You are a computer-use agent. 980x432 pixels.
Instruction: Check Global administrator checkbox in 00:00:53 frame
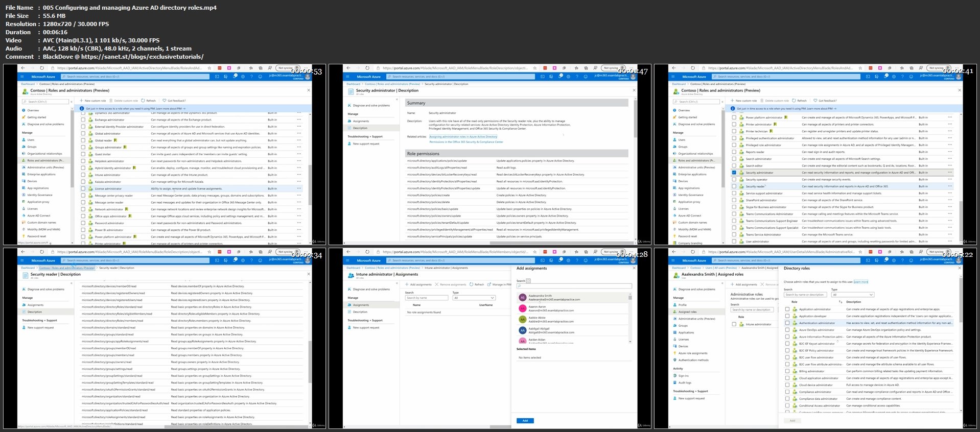point(83,134)
